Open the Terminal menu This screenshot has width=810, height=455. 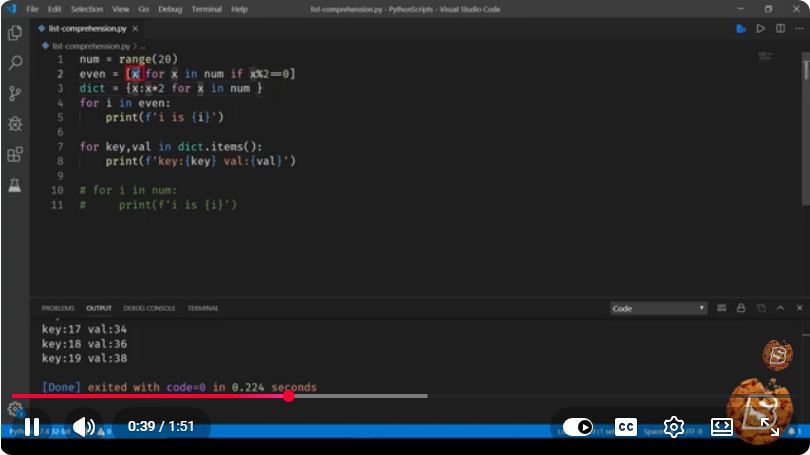tap(207, 9)
